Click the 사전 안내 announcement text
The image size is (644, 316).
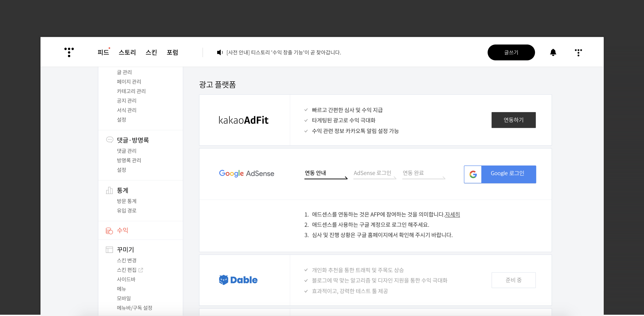click(283, 52)
